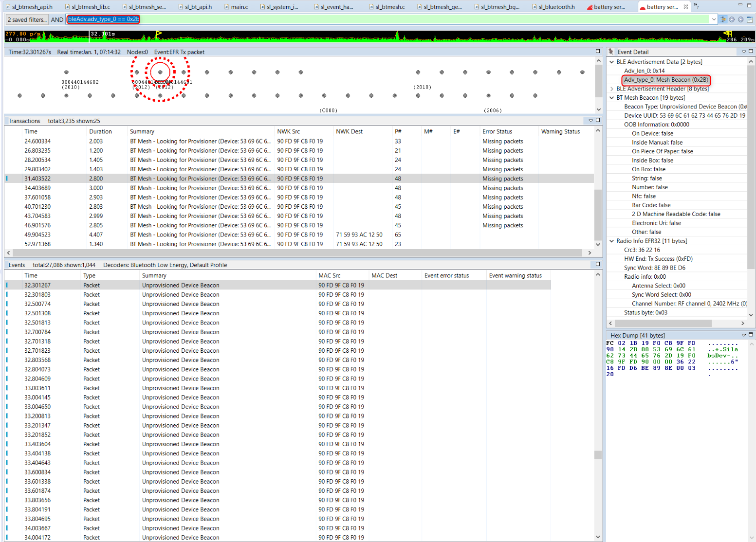Sort transactions by the Duration column header
Image resolution: width=756 pixels, height=542 pixels.
100,131
